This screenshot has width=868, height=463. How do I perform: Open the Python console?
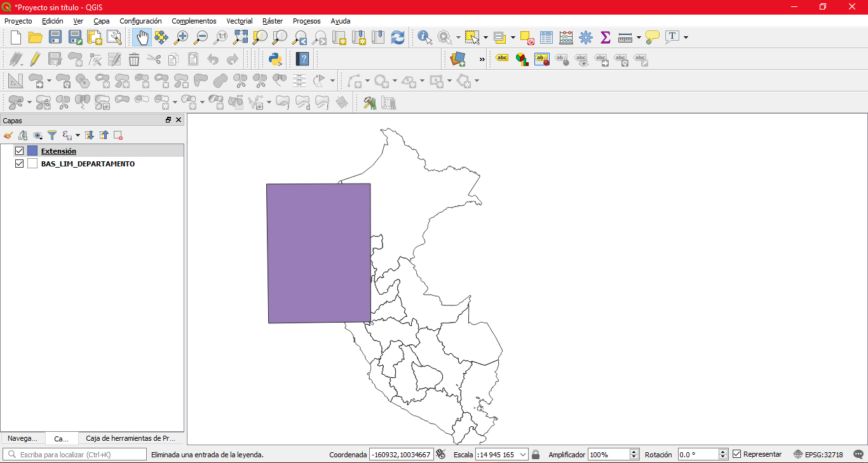pos(275,60)
